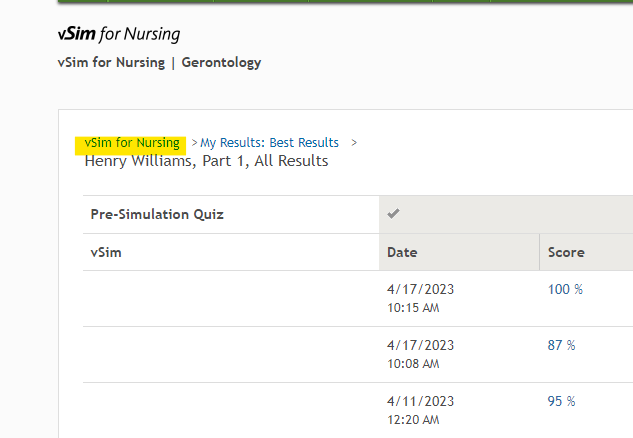
Task: Select the 4/11/2023 12:20 AM date
Action: 420,410
